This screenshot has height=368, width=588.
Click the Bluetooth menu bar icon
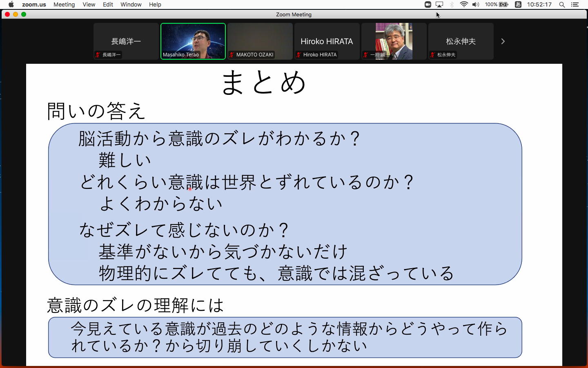452,4
